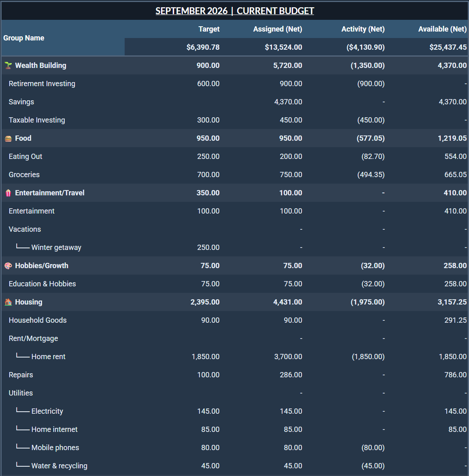Select the Eating Out category
The image size is (469, 476).
25,157
